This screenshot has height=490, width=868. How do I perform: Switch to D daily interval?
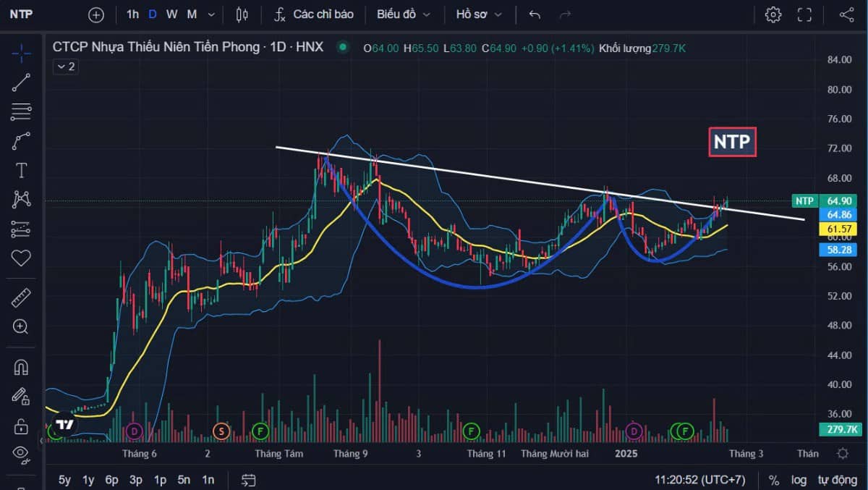[153, 14]
